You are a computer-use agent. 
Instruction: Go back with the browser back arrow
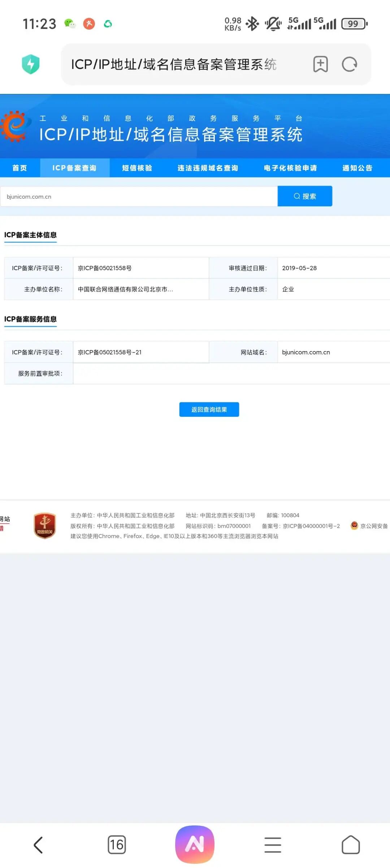[x=38, y=845]
